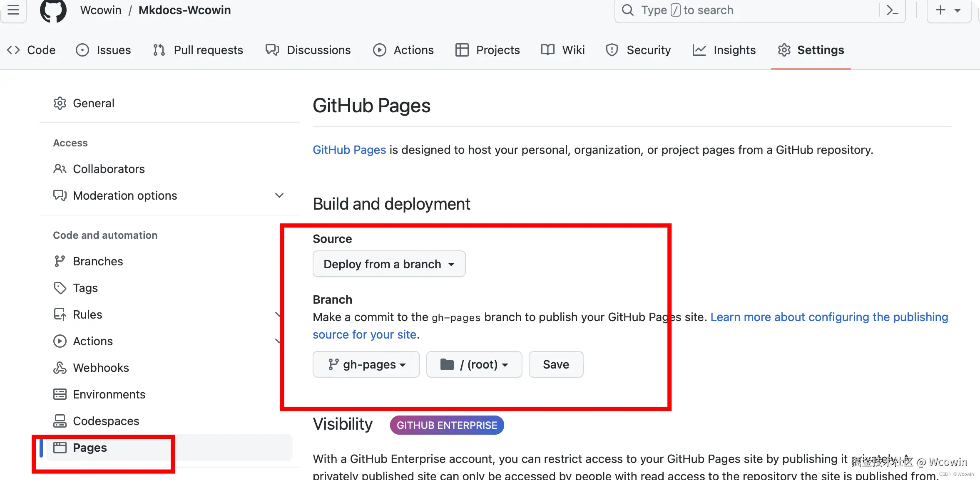Open the gh-pages branch selector

(366, 364)
